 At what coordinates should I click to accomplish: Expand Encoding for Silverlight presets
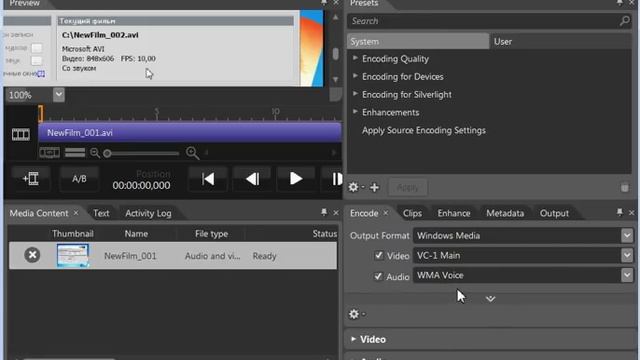(x=355, y=94)
